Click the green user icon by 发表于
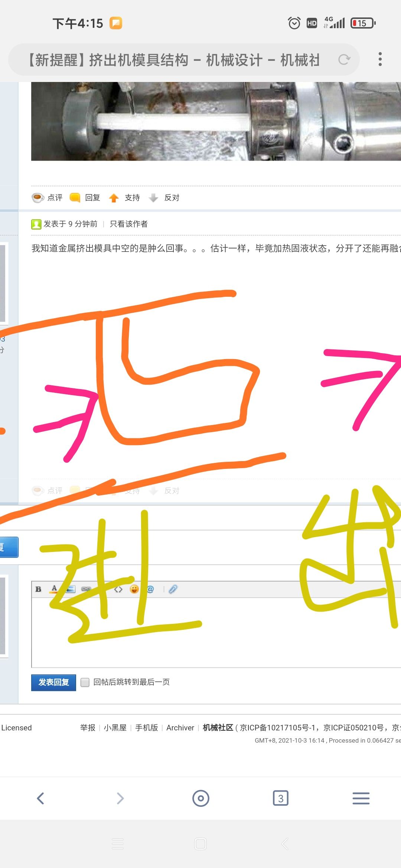The width and height of the screenshot is (401, 868). 36,224
